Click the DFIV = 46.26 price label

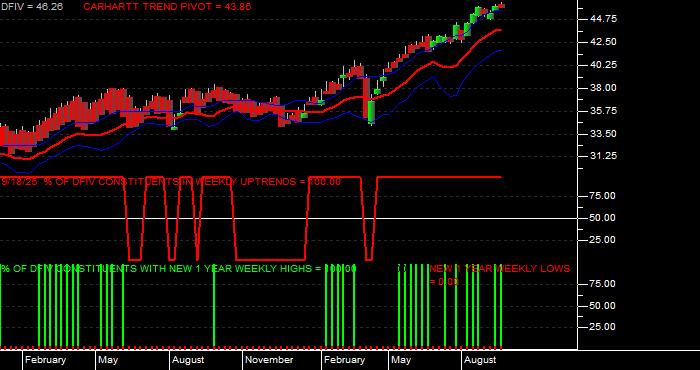[31, 7]
